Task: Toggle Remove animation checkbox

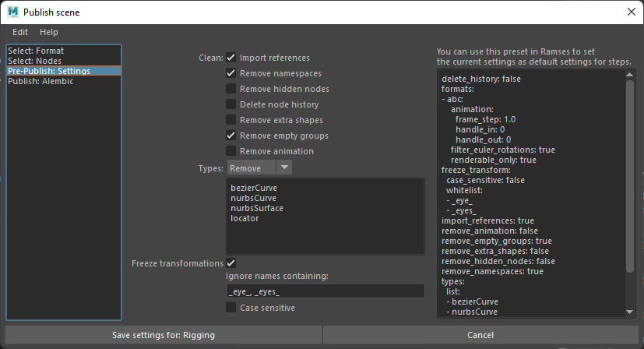Action: [231, 151]
